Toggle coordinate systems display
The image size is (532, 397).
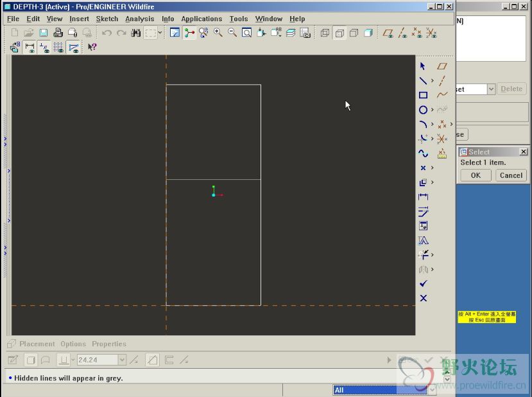pos(431,33)
